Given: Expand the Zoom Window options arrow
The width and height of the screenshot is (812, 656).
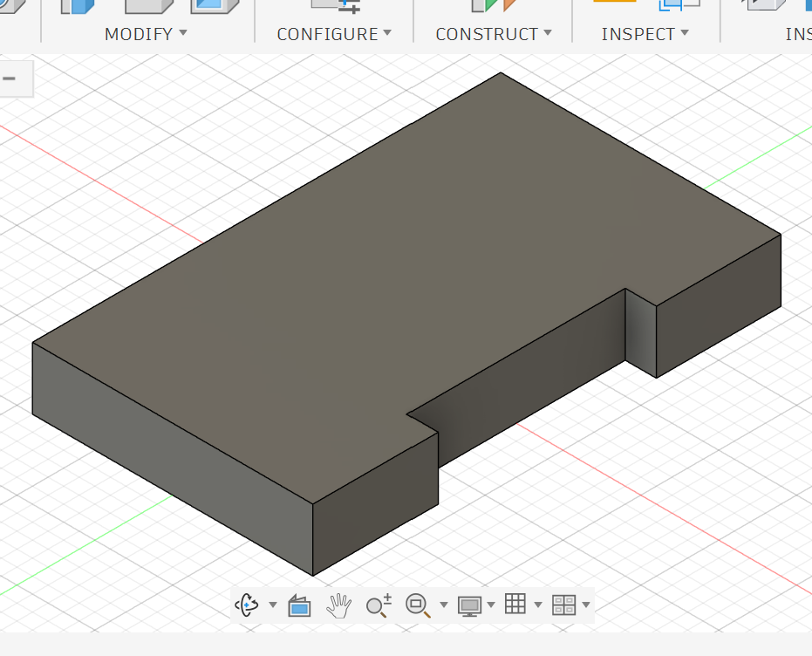Looking at the screenshot, I should tap(444, 605).
